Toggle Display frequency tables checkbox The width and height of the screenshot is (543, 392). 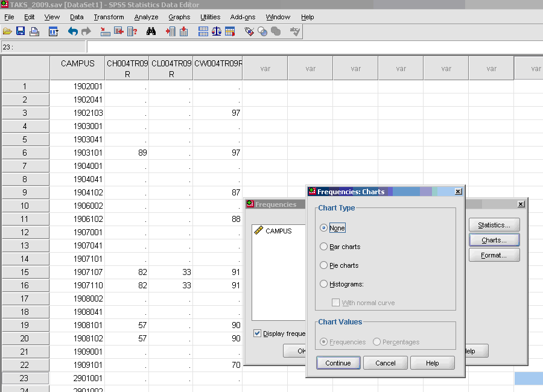[257, 334]
